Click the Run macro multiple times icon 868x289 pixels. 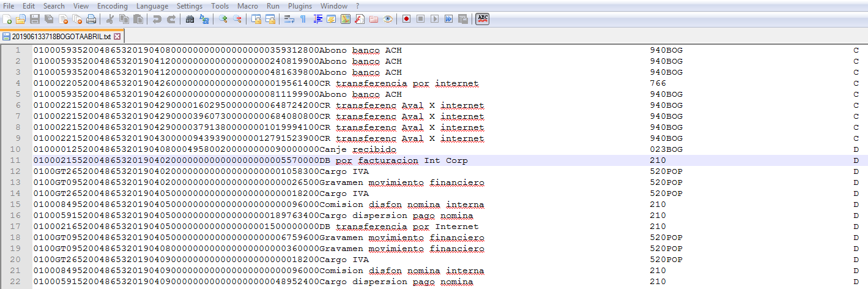(x=449, y=19)
